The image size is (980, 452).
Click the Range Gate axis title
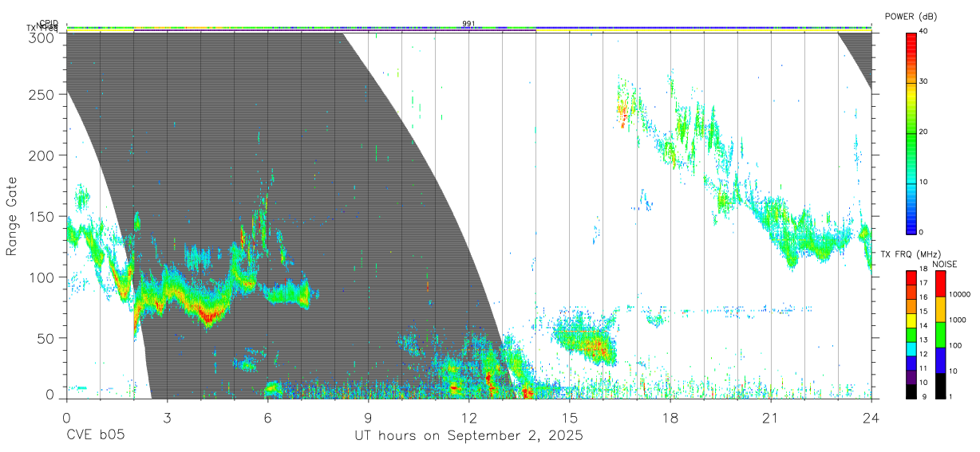(x=13, y=217)
